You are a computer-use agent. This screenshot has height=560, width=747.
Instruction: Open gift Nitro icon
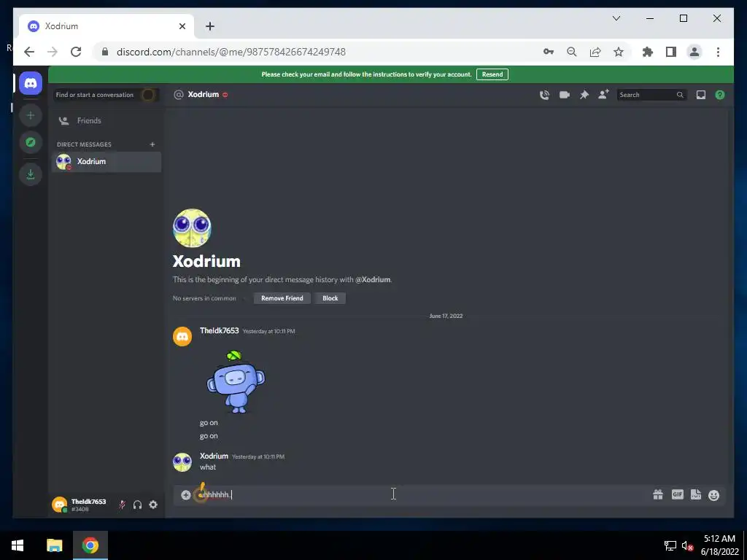click(x=658, y=495)
